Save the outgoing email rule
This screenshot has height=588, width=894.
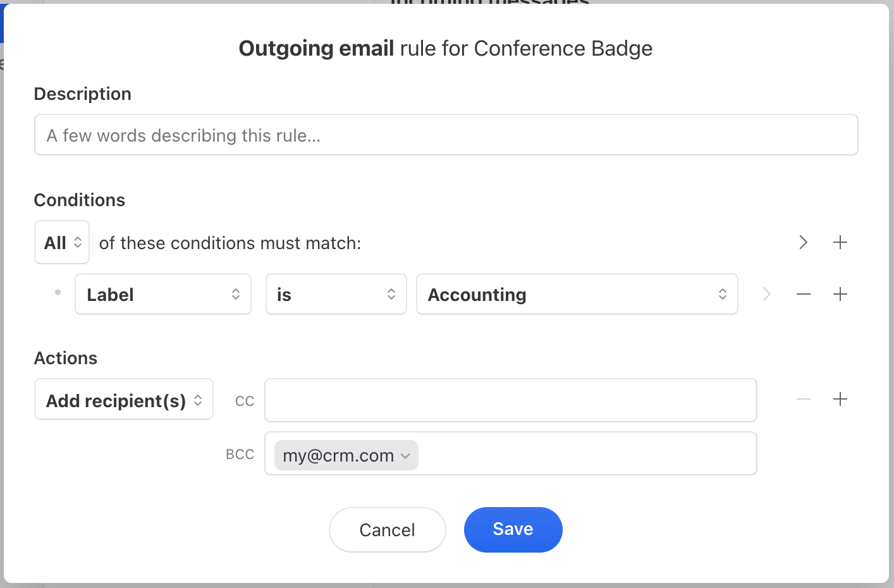point(513,530)
